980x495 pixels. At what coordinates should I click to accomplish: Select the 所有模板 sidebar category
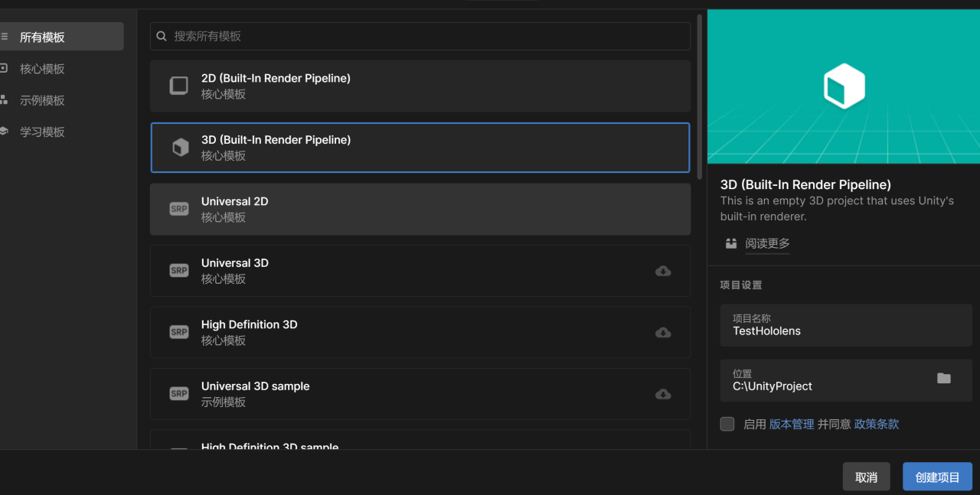coord(61,37)
